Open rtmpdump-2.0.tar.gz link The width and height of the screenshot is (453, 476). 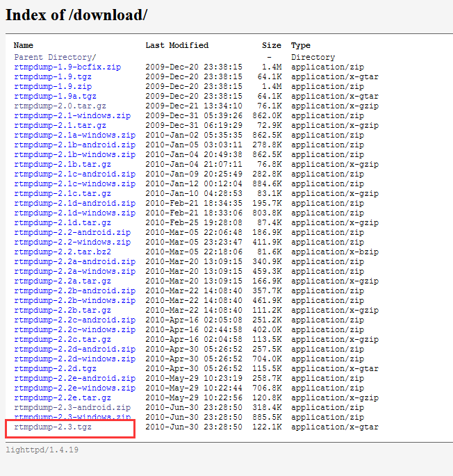click(60, 106)
